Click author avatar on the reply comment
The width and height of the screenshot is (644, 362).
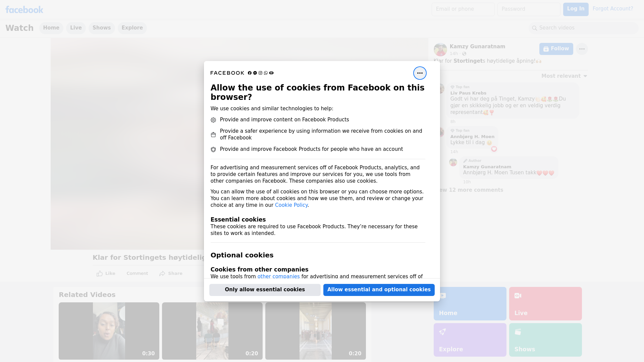tap(453, 162)
